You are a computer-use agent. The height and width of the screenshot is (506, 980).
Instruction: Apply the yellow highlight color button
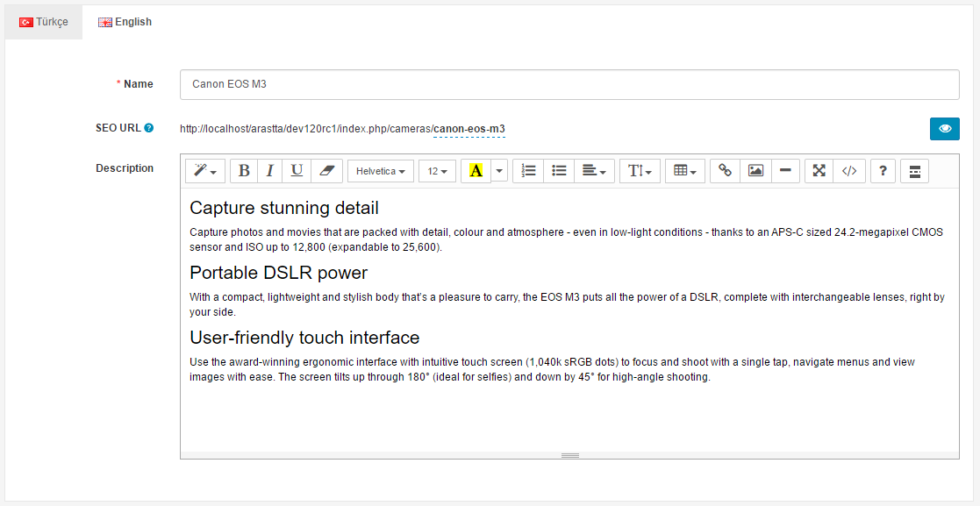coord(476,171)
